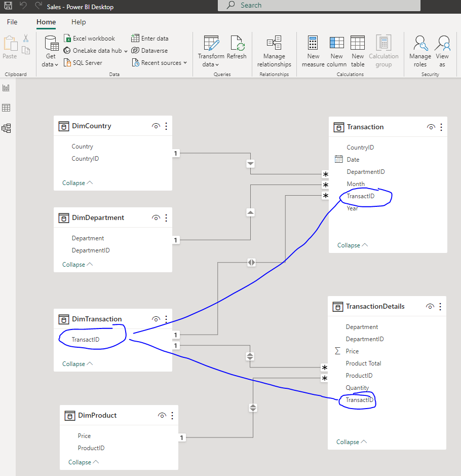Open DimCountry table more options
The width and height of the screenshot is (461, 476).
[166, 126]
